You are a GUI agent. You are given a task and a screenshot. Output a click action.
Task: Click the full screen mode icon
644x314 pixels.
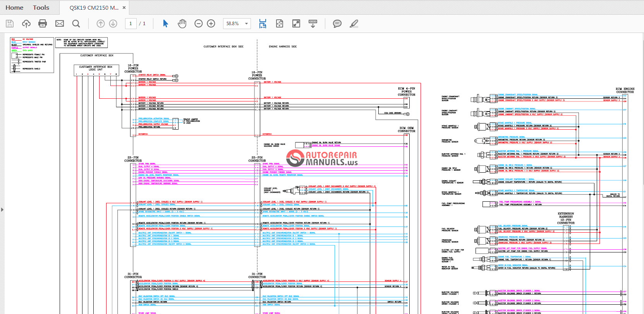[x=296, y=24]
